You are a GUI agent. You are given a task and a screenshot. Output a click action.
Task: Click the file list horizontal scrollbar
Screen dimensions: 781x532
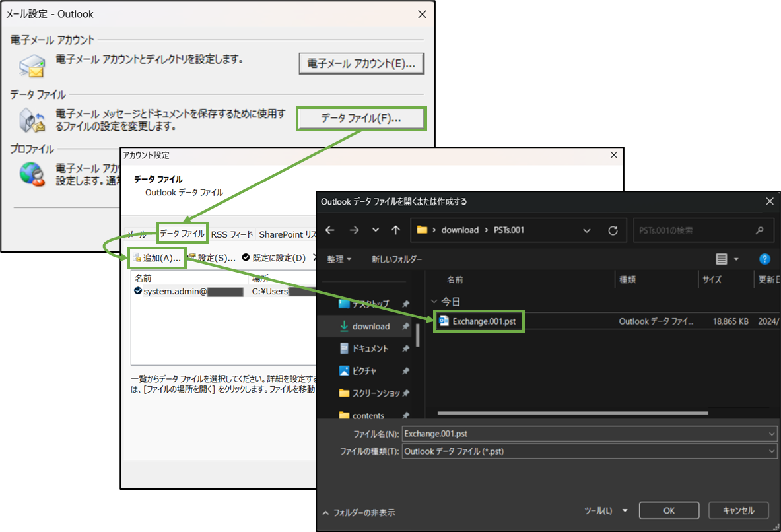coord(573,413)
